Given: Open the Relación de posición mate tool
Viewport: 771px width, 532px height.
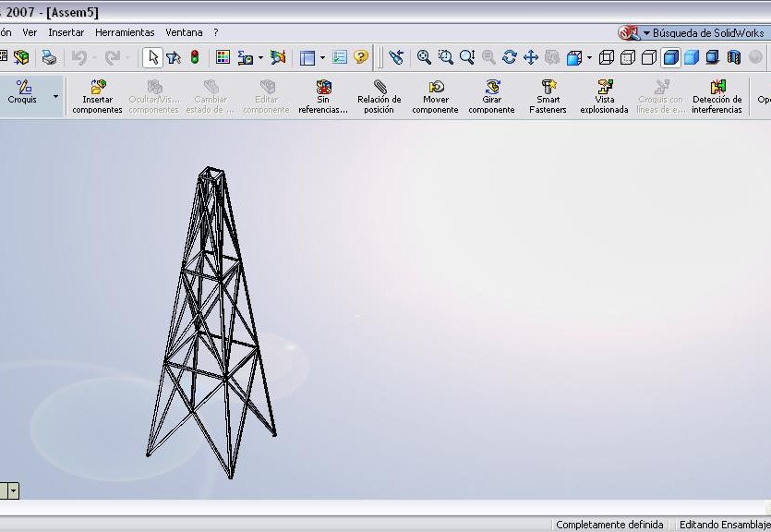Looking at the screenshot, I should click(x=379, y=96).
